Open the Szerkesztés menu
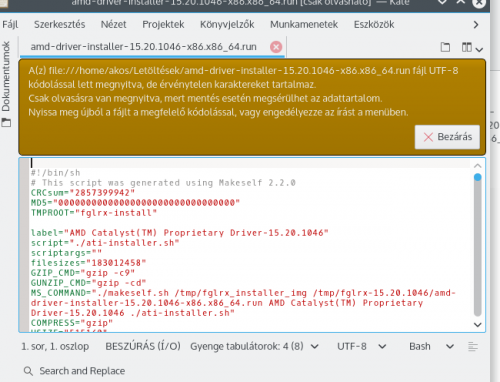Screen dimensions: 500x382 60,24
